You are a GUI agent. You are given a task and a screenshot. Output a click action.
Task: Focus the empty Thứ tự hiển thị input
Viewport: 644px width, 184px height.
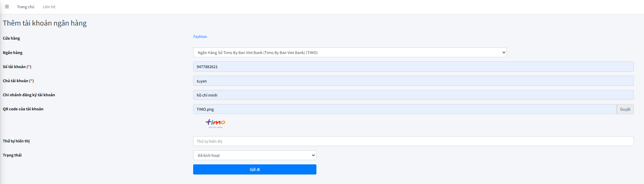click(413, 141)
